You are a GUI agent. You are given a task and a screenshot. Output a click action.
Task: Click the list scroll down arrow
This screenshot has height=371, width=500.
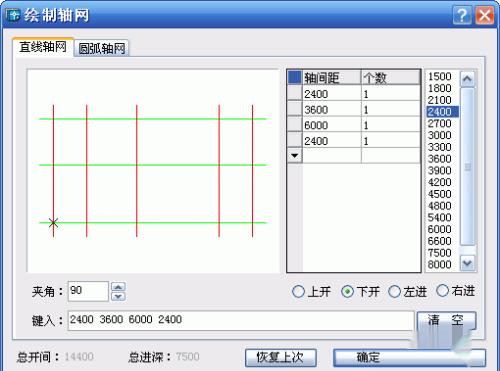click(x=467, y=263)
